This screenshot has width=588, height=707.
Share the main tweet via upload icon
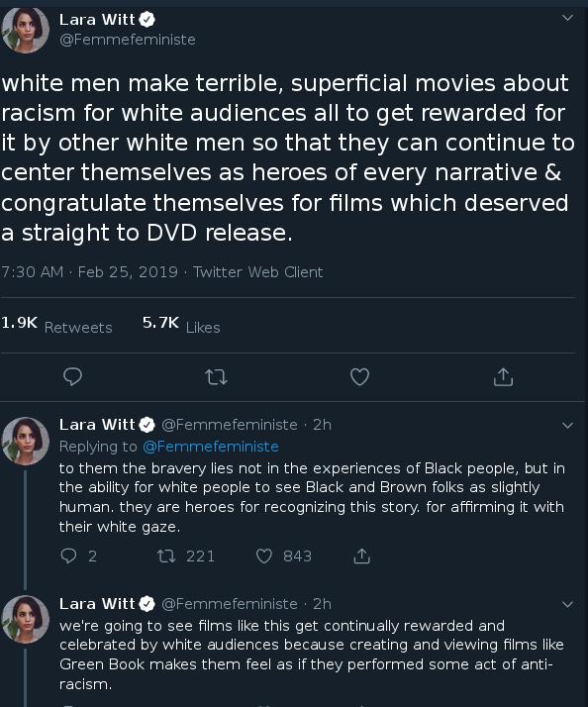(x=503, y=377)
